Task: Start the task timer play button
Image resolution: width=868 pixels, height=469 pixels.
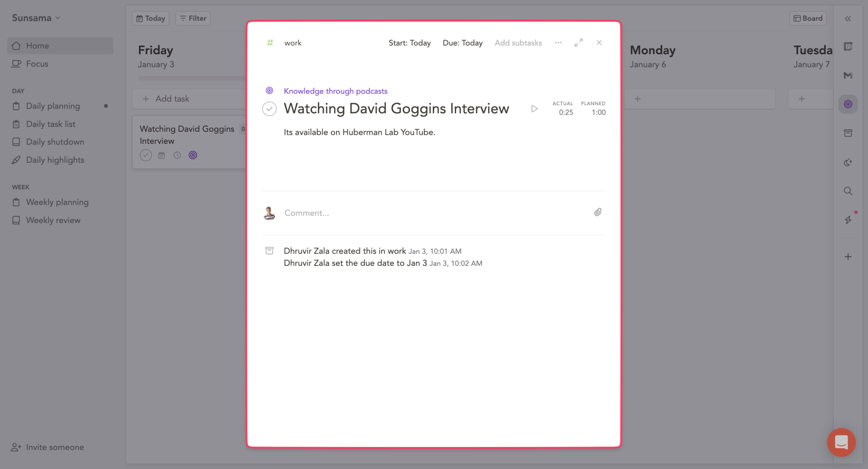Action: [534, 109]
